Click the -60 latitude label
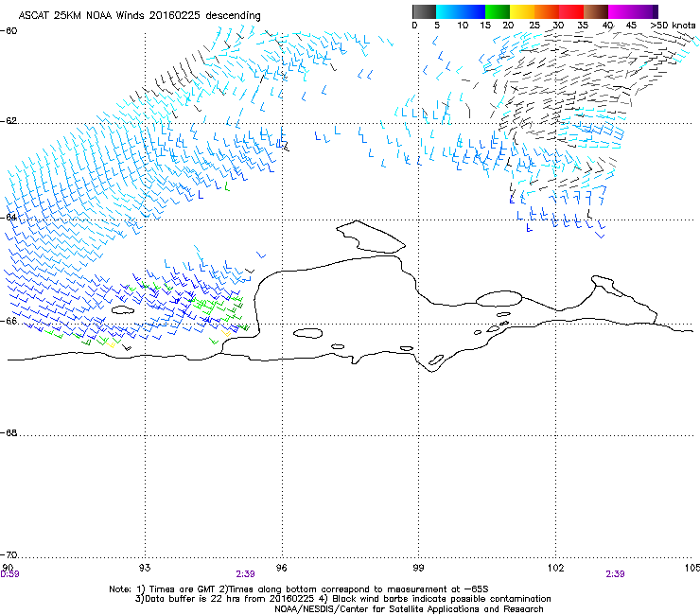The height and width of the screenshot is (615, 700). 9,31
